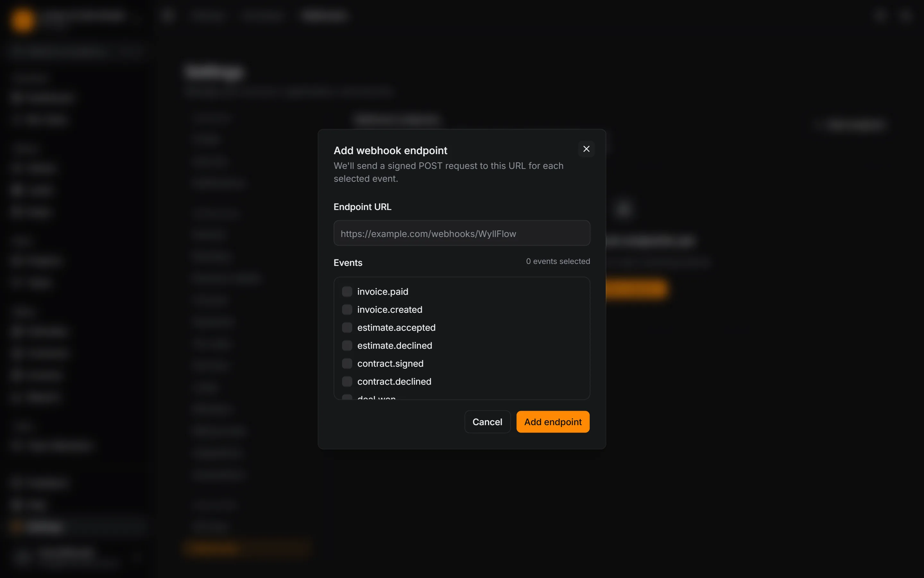This screenshot has width=924, height=578.
Task: Enable the invoice.created event checkbox
Action: (347, 310)
